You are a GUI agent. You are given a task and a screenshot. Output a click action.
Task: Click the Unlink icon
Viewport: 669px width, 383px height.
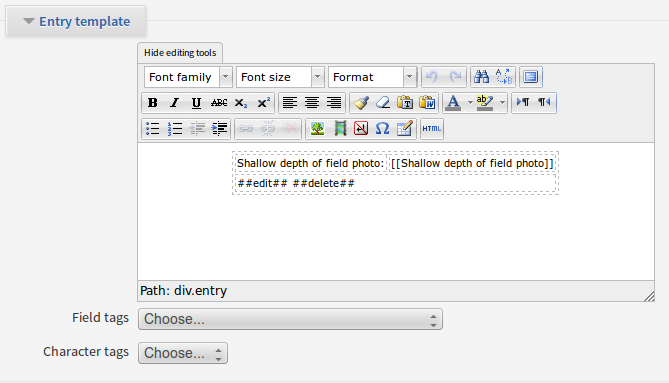coord(268,129)
